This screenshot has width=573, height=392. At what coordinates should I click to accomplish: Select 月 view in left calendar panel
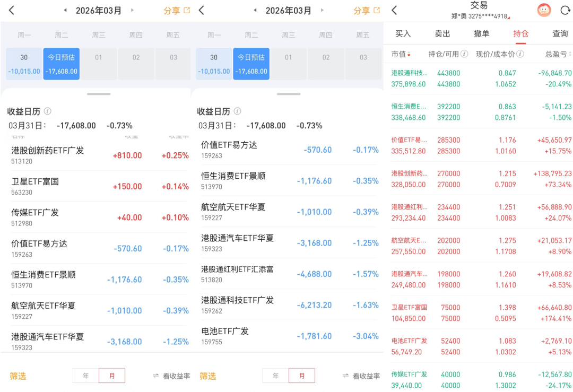coord(112,376)
